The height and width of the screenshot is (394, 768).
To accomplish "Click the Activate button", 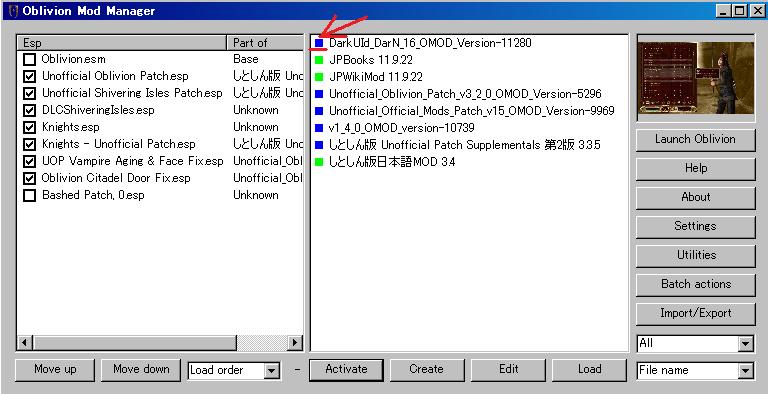I will point(346,369).
